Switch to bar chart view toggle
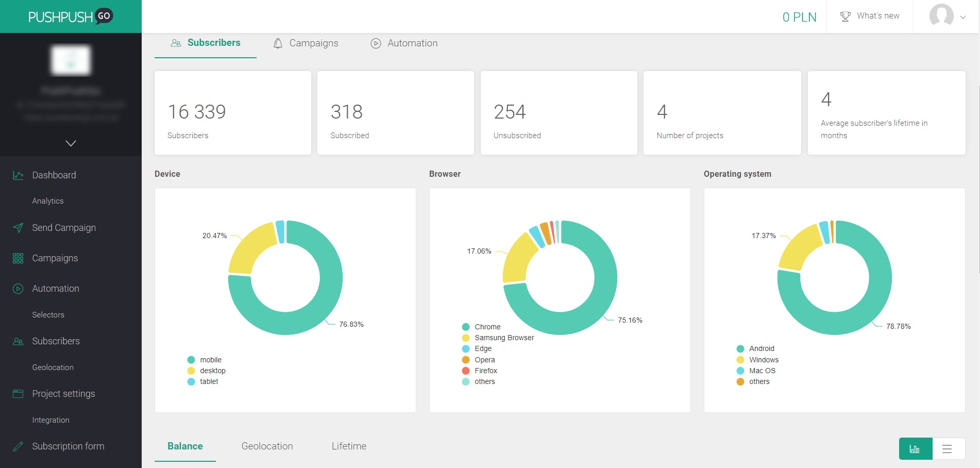Image resolution: width=980 pixels, height=468 pixels. click(916, 448)
